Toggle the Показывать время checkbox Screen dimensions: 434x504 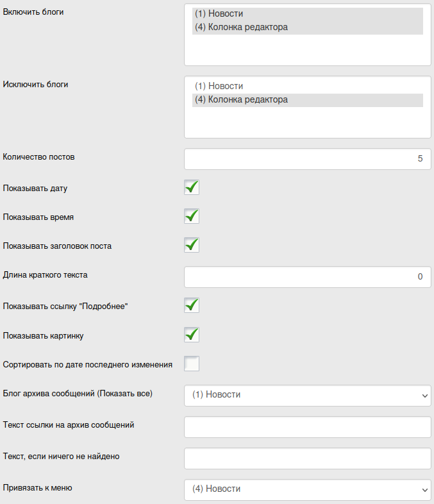(x=192, y=216)
